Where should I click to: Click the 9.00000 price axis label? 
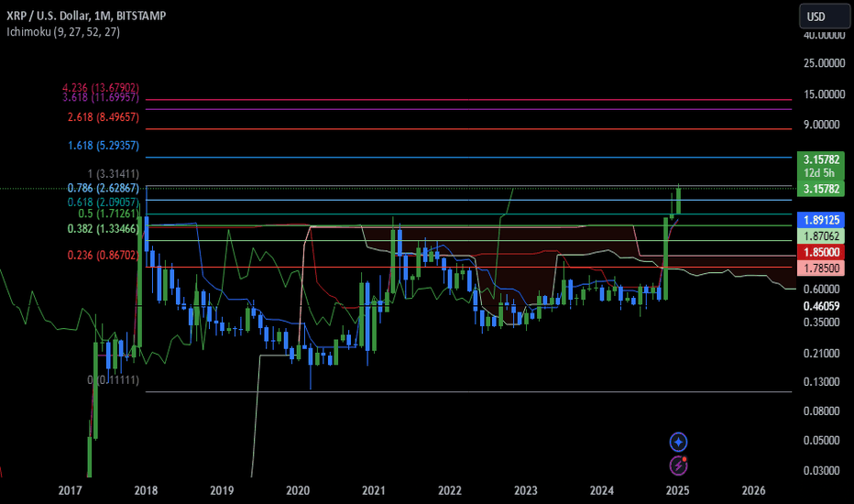point(821,125)
